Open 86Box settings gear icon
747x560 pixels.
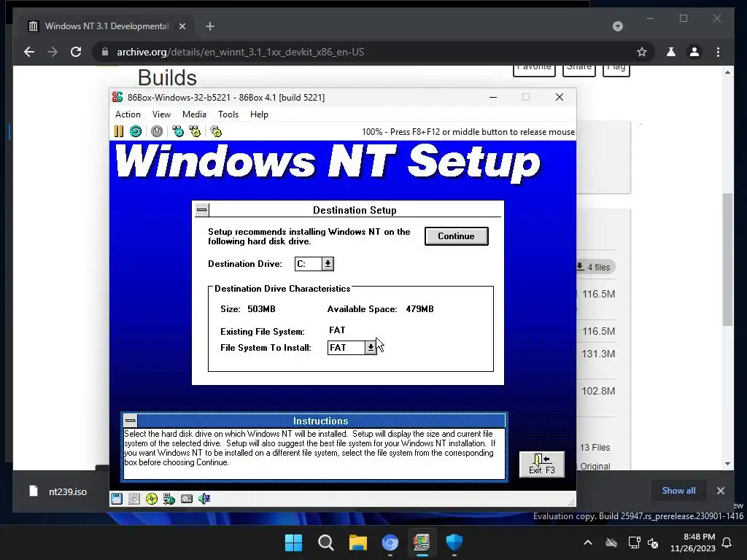[x=216, y=131]
